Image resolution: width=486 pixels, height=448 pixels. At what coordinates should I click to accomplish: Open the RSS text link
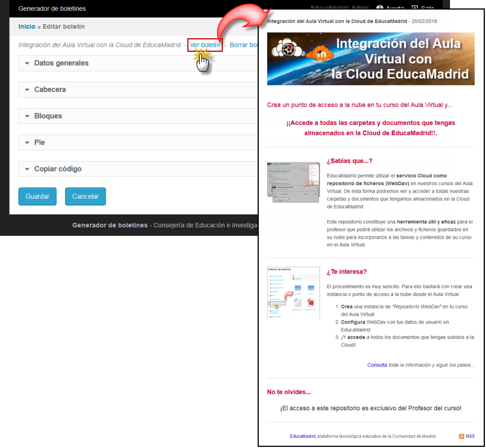(x=470, y=436)
